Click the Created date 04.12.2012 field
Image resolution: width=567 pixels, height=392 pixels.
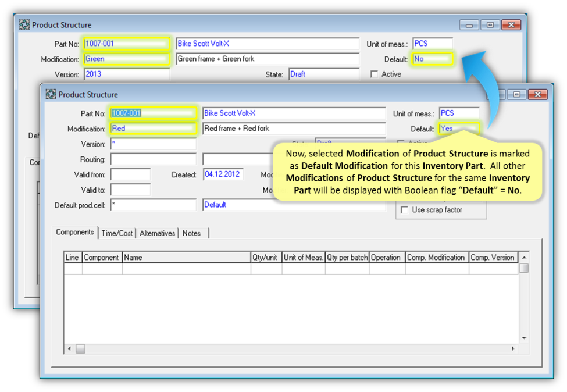click(x=223, y=174)
